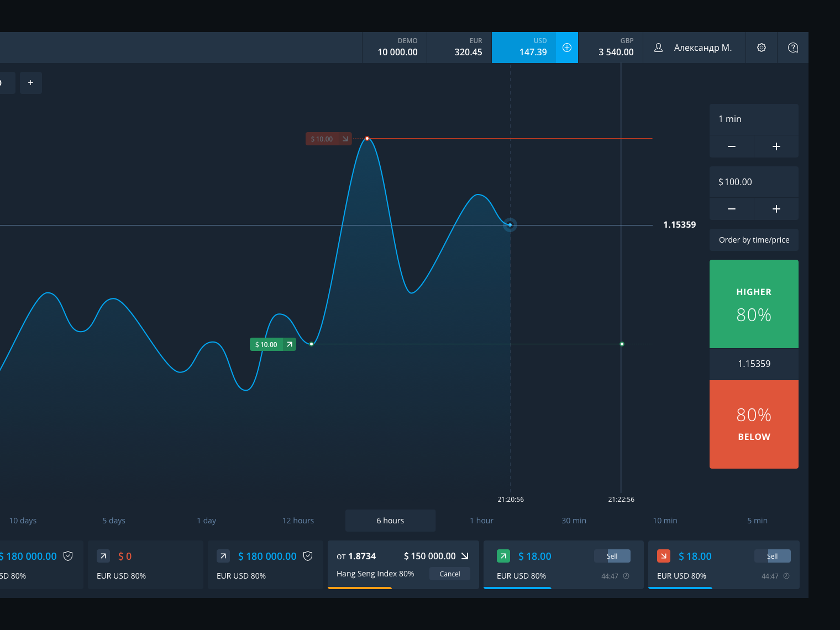The width and height of the screenshot is (840, 630).
Task: Place a BELOW 80% trade
Action: (754, 424)
